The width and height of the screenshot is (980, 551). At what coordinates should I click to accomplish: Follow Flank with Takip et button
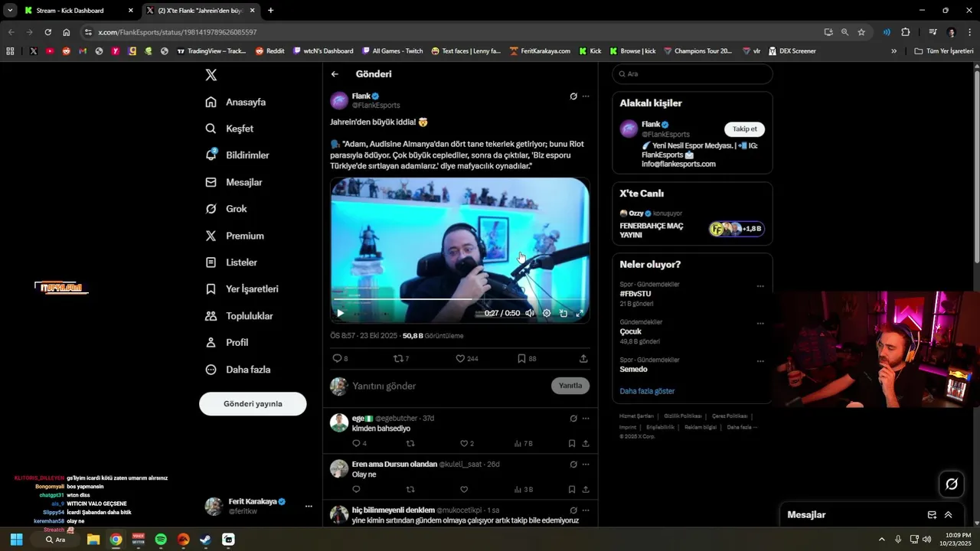[x=744, y=129]
